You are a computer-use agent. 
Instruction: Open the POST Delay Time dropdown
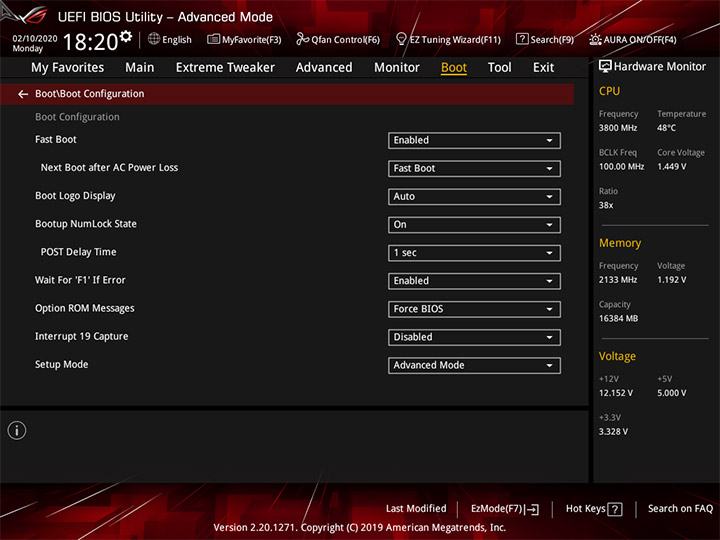474,253
